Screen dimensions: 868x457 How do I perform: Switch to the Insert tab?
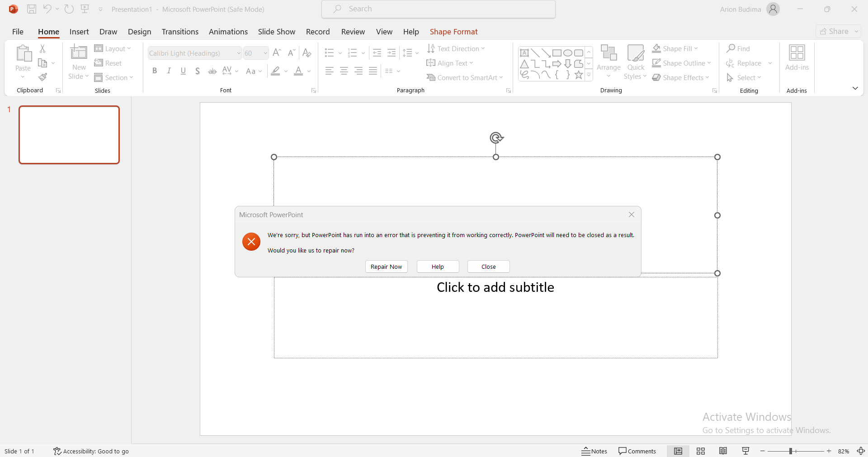click(x=79, y=32)
